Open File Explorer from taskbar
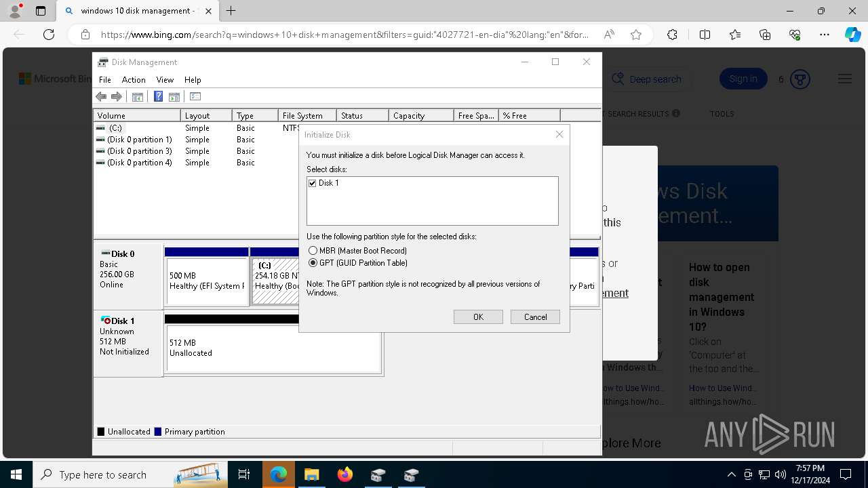868x488 pixels. point(311,474)
